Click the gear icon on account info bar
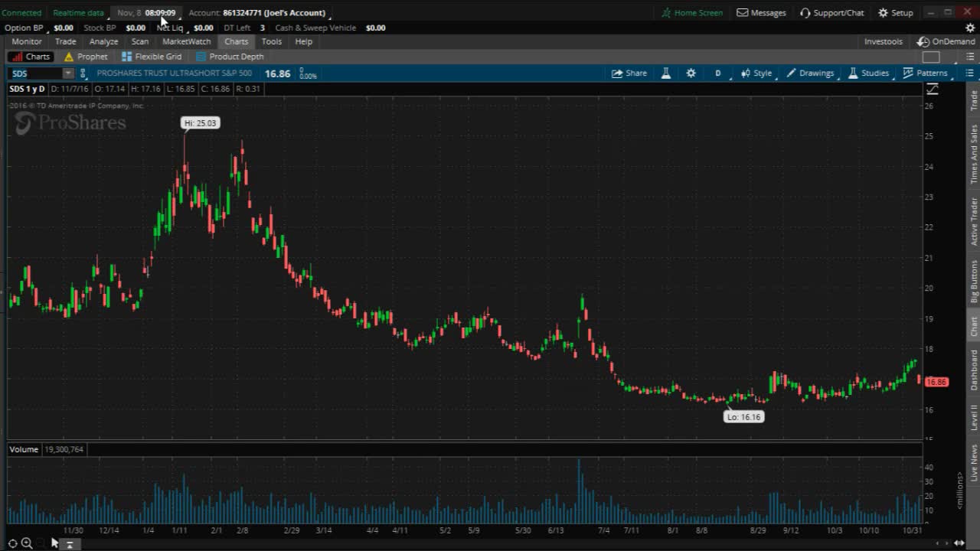Viewport: 980px width, 551px height. pyautogui.click(x=970, y=28)
